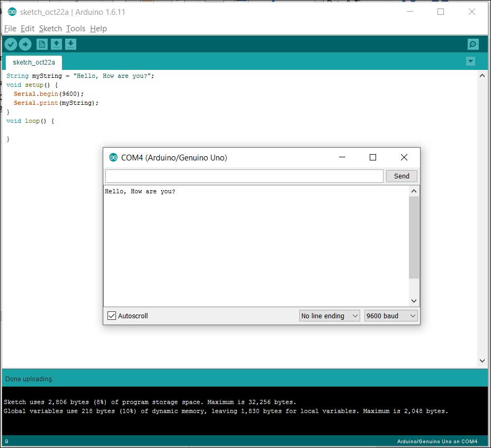Viewport: 491px width, 448px height.
Task: Open the tab options dropdown arrow
Action: pos(470,61)
